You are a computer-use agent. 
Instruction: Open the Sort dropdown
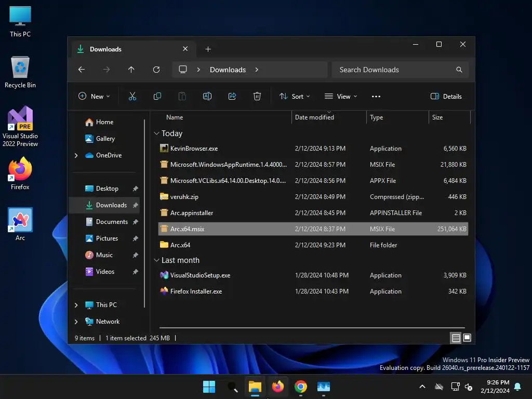(295, 96)
